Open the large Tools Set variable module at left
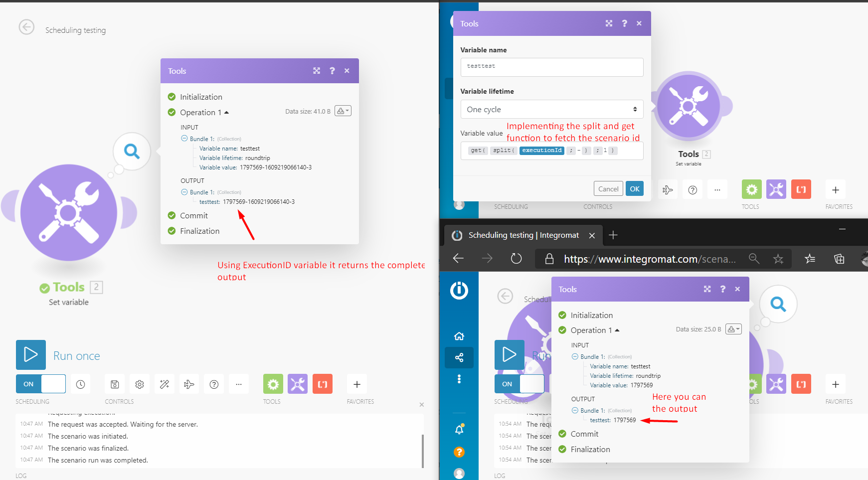Viewport: 868px width, 480px height. (x=69, y=213)
